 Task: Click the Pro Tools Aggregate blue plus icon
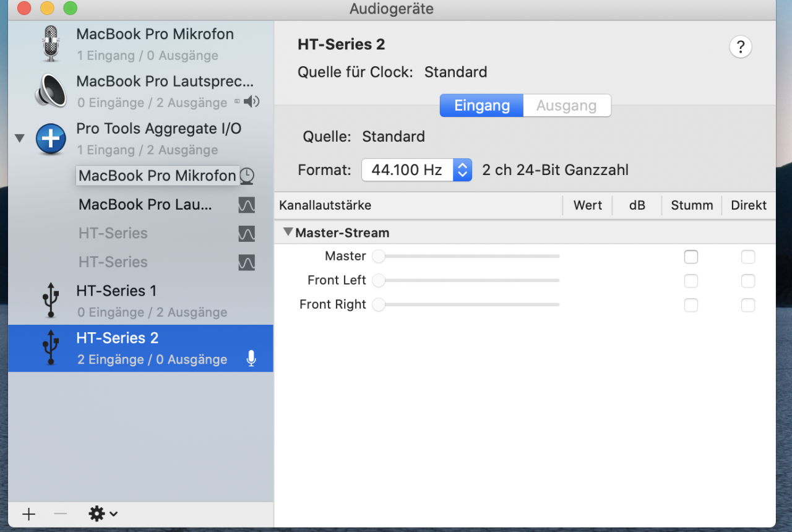click(51, 139)
